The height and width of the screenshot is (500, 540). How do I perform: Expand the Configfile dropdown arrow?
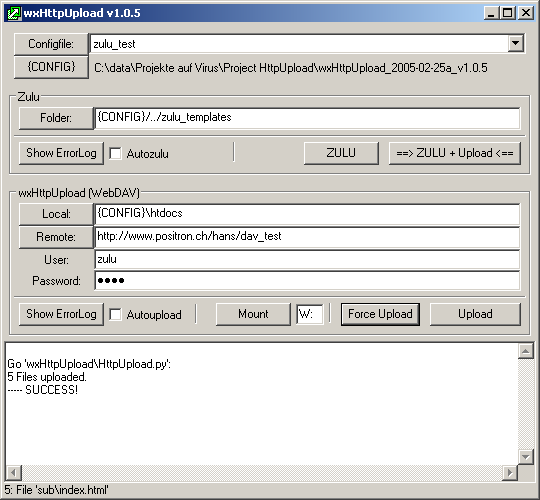coord(516,44)
